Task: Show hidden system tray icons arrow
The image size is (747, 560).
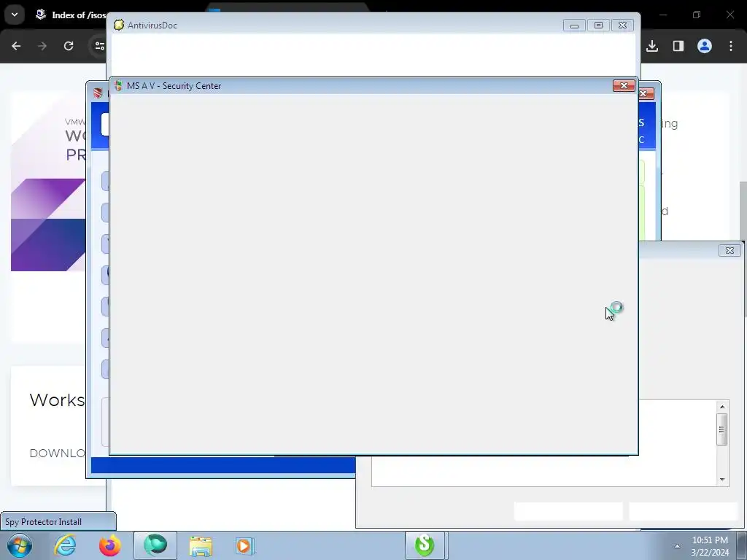Action: coord(677,546)
